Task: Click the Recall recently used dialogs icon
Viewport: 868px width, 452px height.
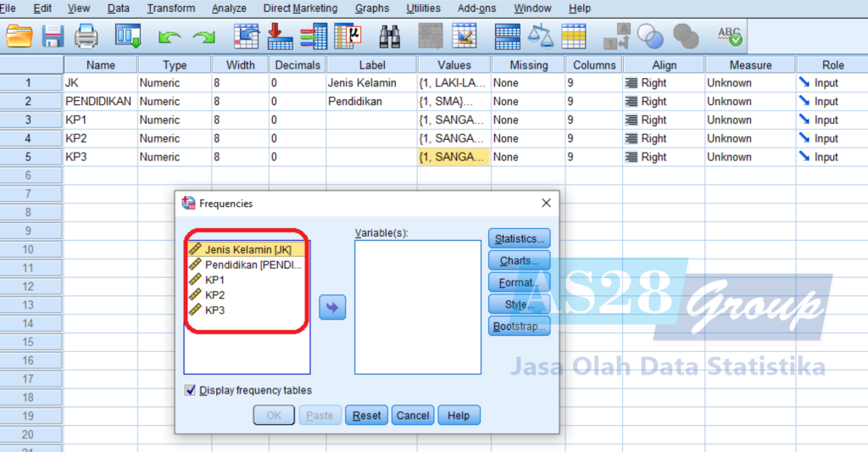Action: (128, 36)
